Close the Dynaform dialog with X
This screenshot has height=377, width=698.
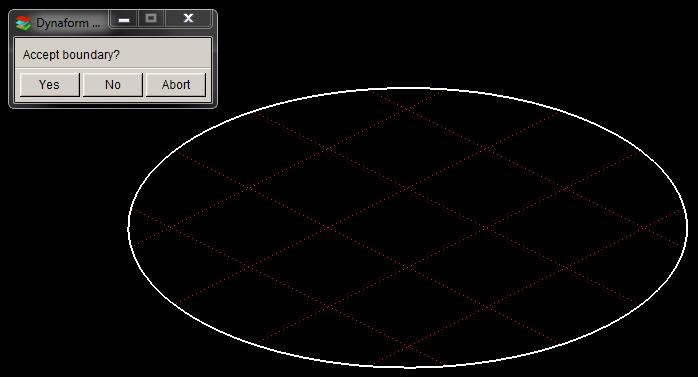coord(188,19)
